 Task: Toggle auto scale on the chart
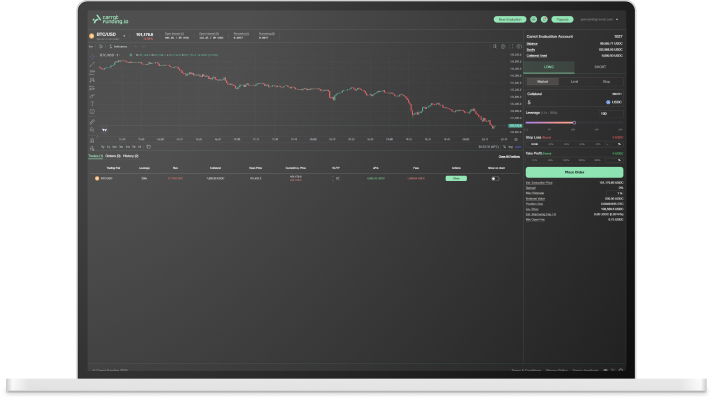(518, 147)
